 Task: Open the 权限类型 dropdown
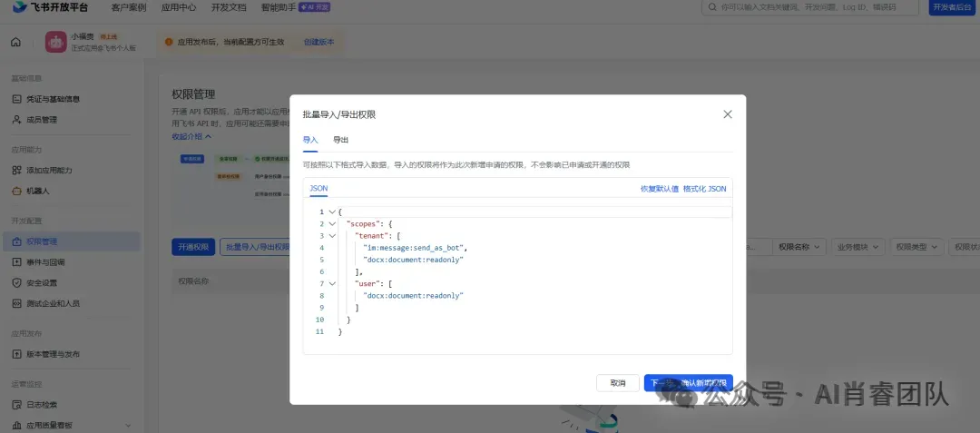[x=916, y=247]
